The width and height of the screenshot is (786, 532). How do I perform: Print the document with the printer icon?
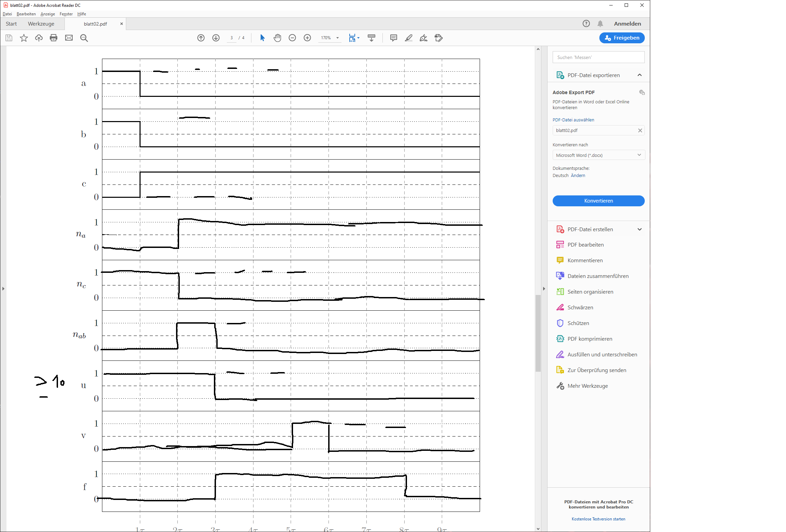tap(54, 38)
